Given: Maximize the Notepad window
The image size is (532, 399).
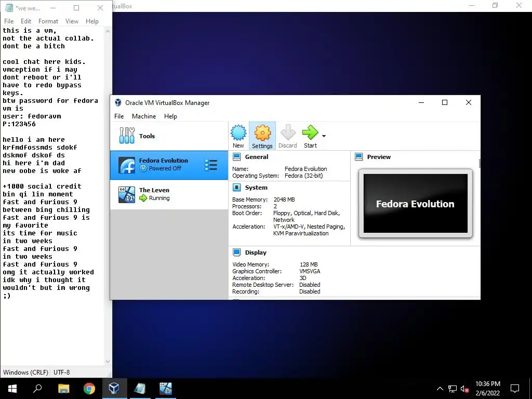Looking at the screenshot, I should click(76, 8).
